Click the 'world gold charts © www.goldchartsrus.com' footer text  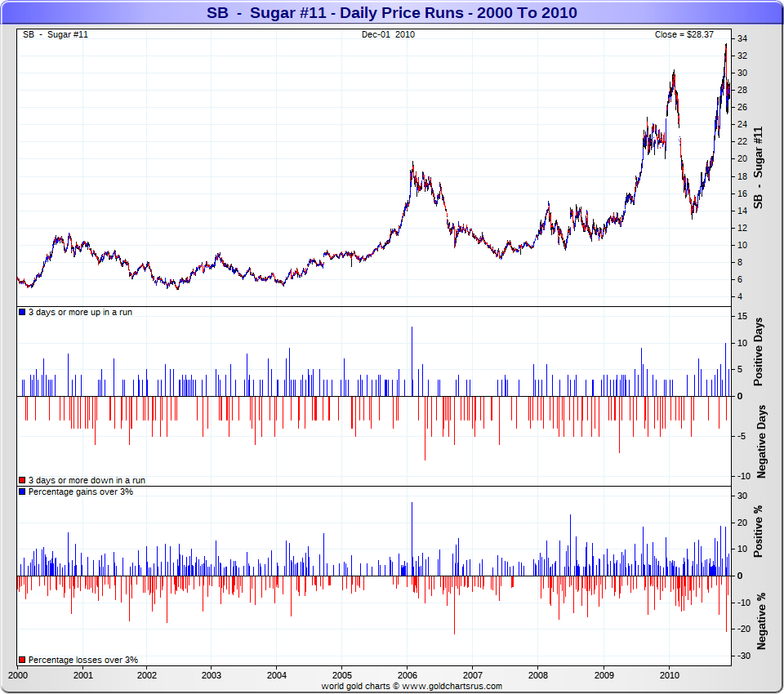pos(412,686)
